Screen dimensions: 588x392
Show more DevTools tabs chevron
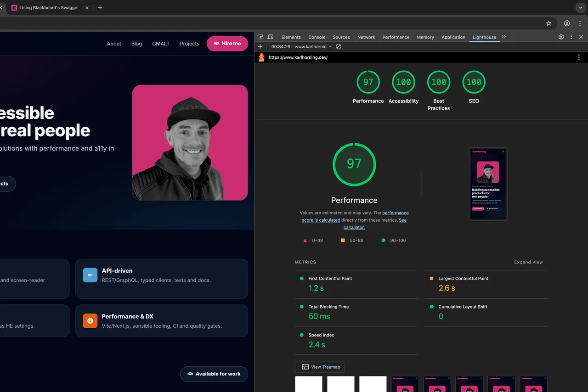504,37
